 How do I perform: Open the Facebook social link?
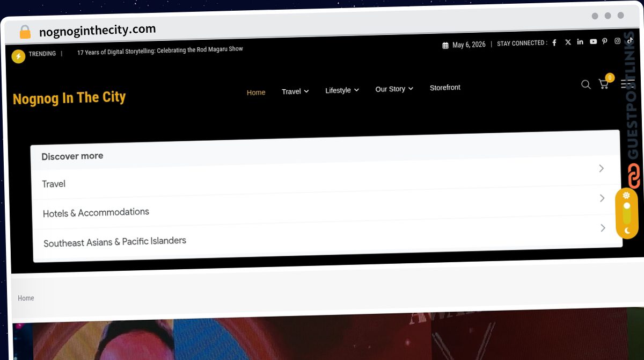pos(554,42)
